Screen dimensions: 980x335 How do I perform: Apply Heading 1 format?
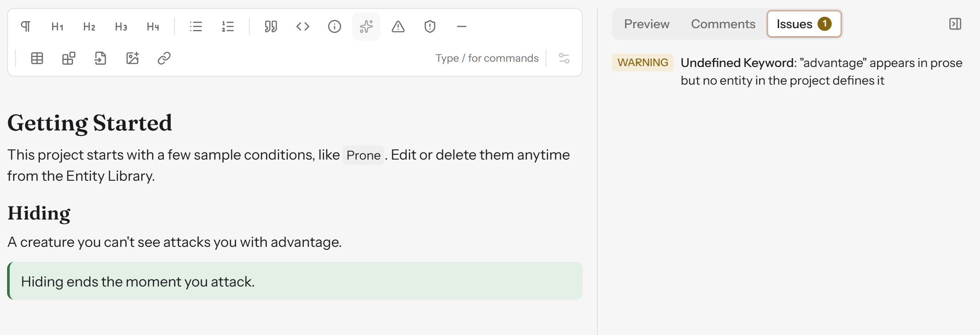click(x=57, y=26)
